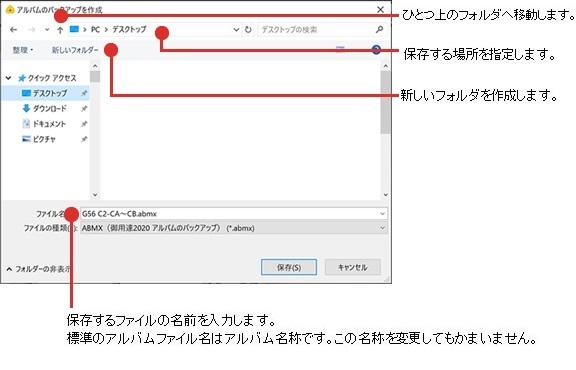Screen dimensions: 576x370
Task: Click the file list scrollbar thumb
Action: click(x=385, y=103)
